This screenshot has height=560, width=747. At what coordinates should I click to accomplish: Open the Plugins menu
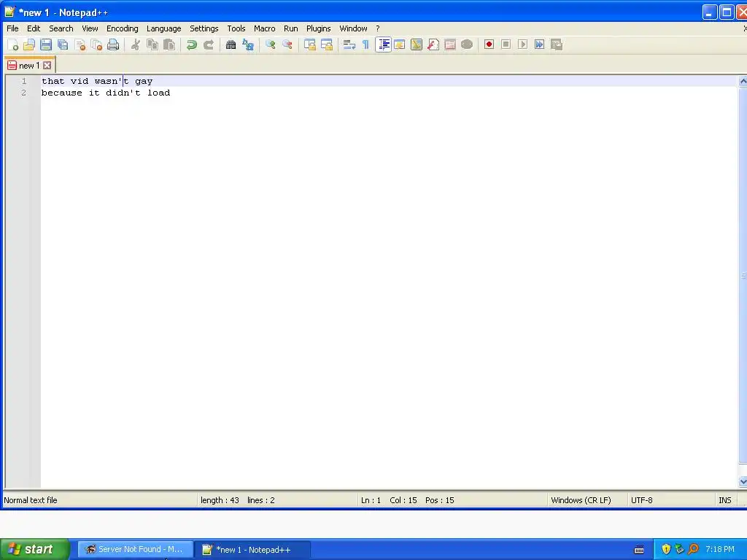pos(318,28)
